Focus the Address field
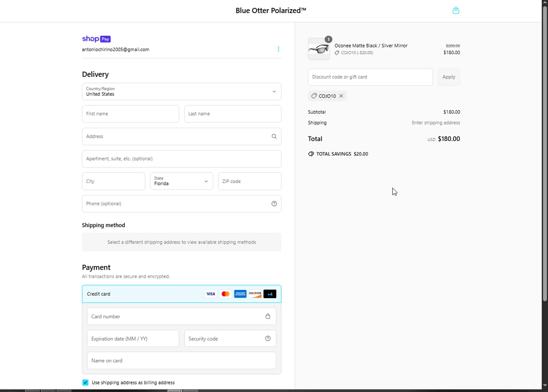The height and width of the screenshot is (392, 548). tap(182, 136)
